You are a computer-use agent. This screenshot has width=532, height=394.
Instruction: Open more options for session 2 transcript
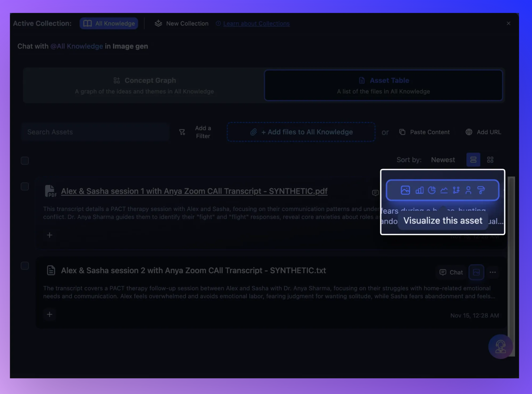[493, 272]
